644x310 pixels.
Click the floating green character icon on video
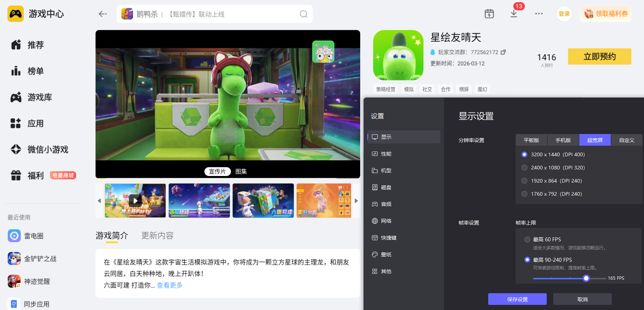point(323,52)
